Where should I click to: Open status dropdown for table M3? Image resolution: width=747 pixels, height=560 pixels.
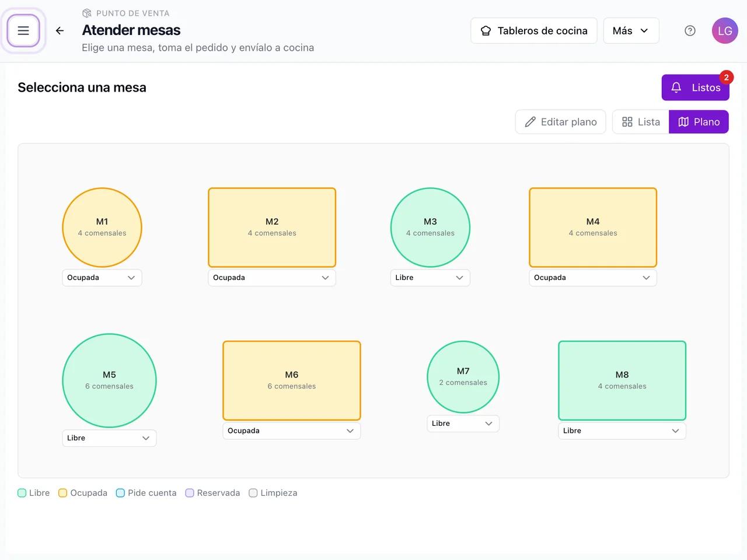430,278
